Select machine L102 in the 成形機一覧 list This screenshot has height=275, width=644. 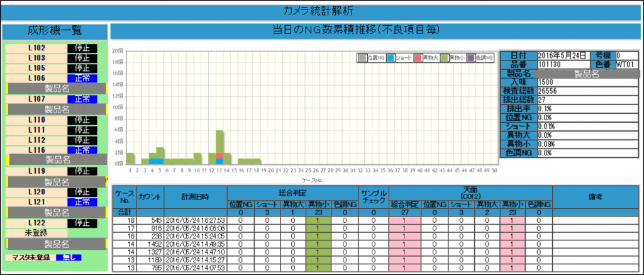[36, 48]
